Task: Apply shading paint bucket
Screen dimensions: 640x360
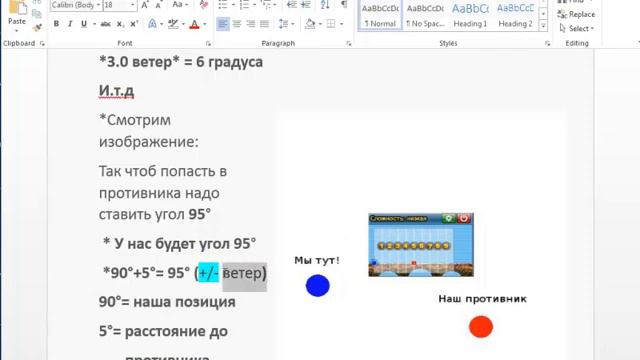Action: pyautogui.click(x=310, y=24)
